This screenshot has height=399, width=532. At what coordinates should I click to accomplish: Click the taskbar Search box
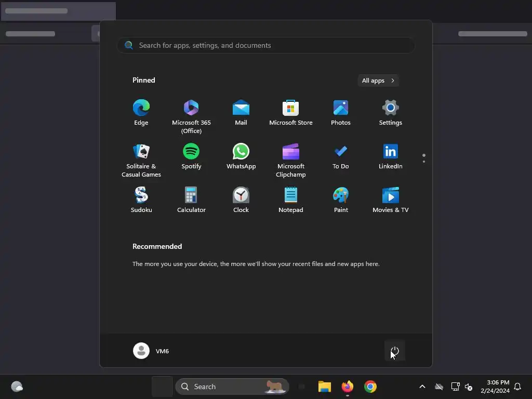(232, 387)
